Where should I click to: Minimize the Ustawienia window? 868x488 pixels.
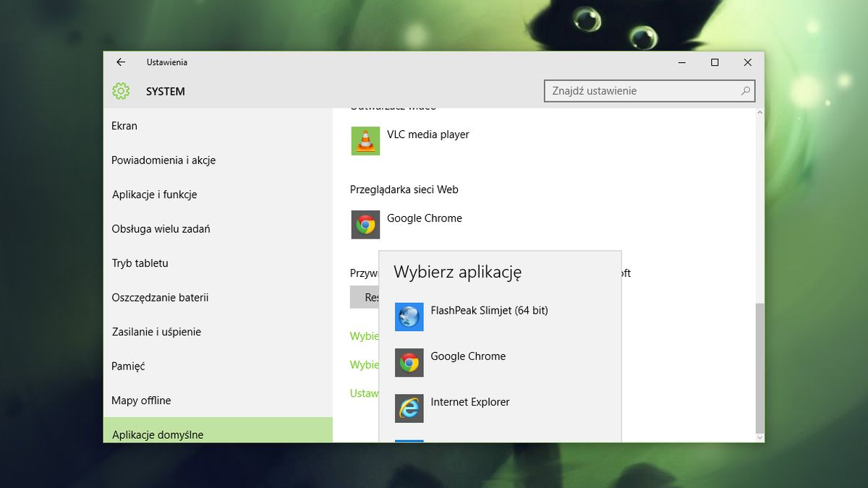(x=681, y=62)
